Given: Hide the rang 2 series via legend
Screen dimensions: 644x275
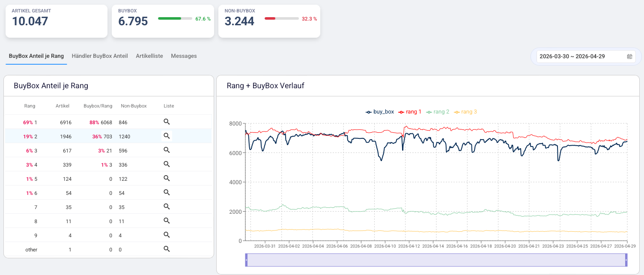Looking at the screenshot, I should tap(438, 112).
